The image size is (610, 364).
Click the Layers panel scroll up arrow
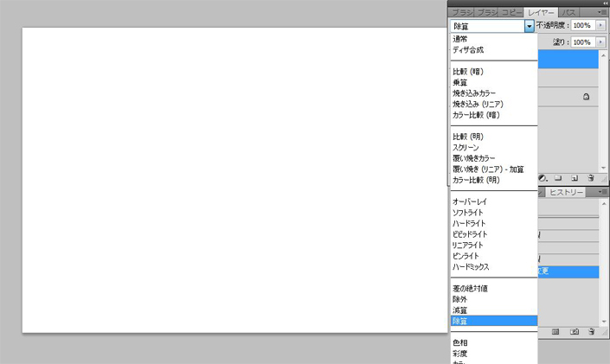pyautogui.click(x=603, y=55)
